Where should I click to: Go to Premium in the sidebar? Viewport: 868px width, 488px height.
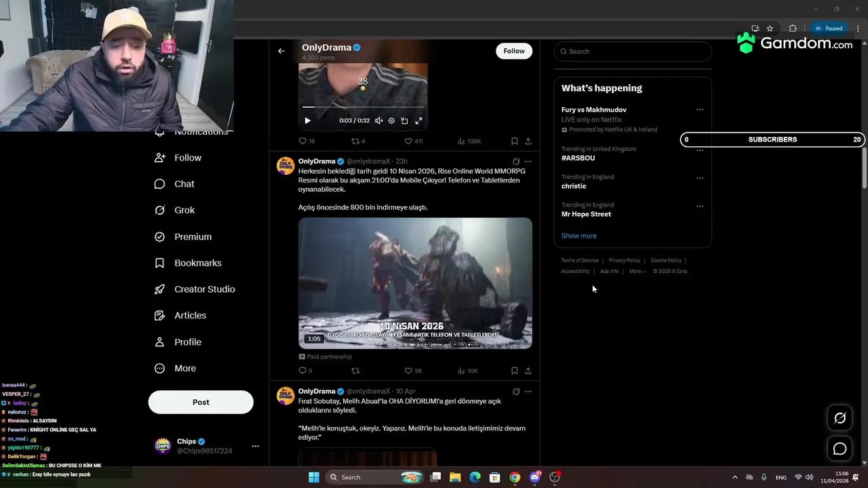point(183,237)
